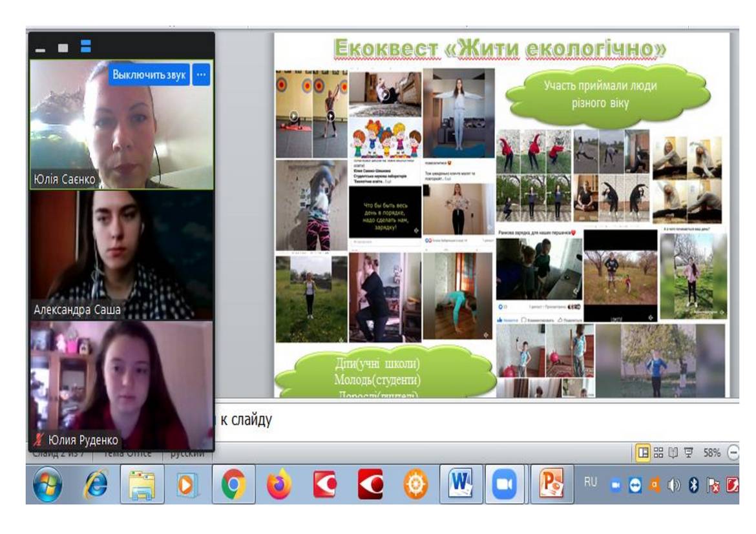Screen dimensions: 756x534
Task: Open Internet Explorer from the taskbar
Action: click(x=96, y=485)
